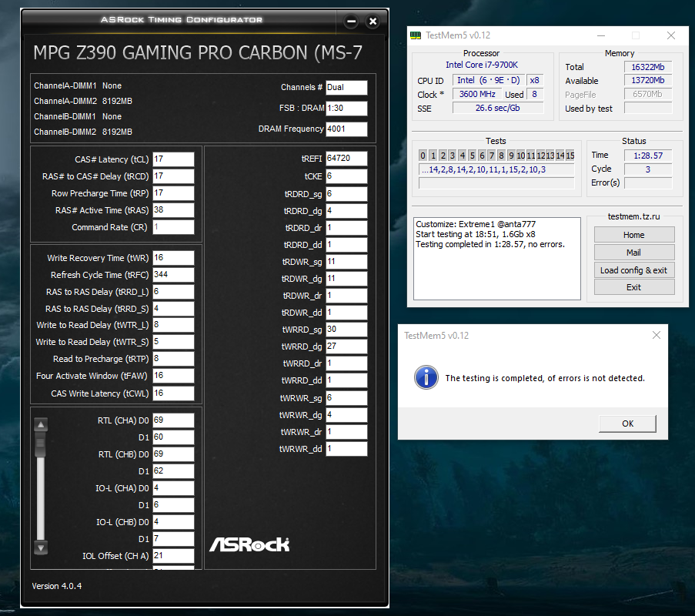
Task: Click the tRDRD_sg value field
Action: [x=346, y=194]
